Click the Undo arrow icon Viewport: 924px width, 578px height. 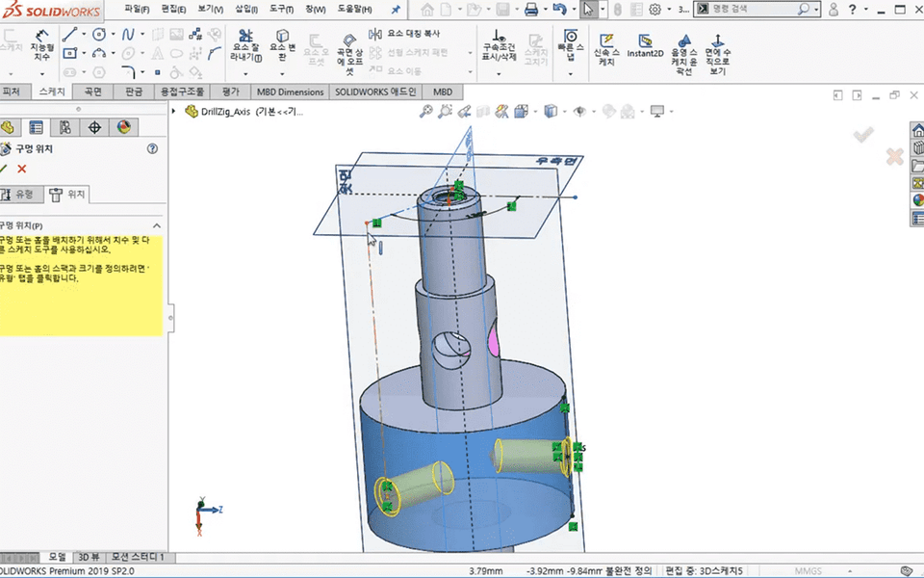point(559,9)
